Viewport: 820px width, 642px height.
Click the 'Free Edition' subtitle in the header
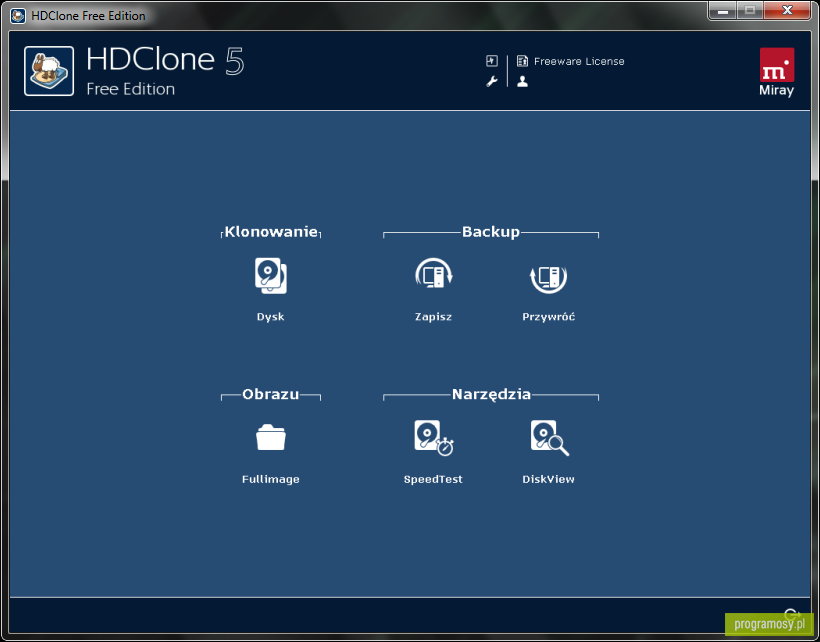click(131, 89)
